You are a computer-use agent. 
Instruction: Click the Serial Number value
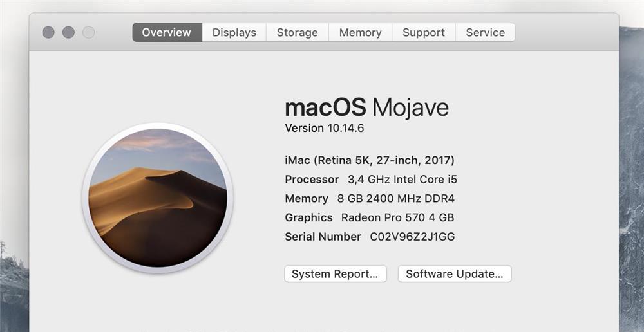412,237
